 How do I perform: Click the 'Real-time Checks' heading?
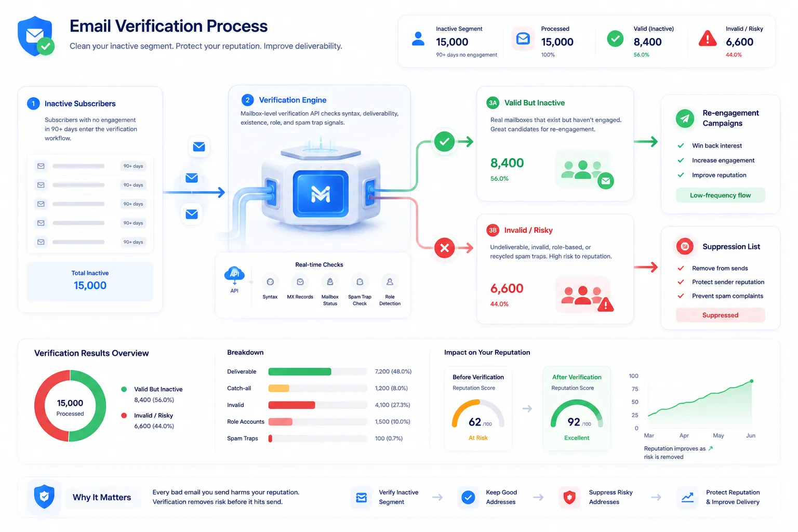pos(319,264)
